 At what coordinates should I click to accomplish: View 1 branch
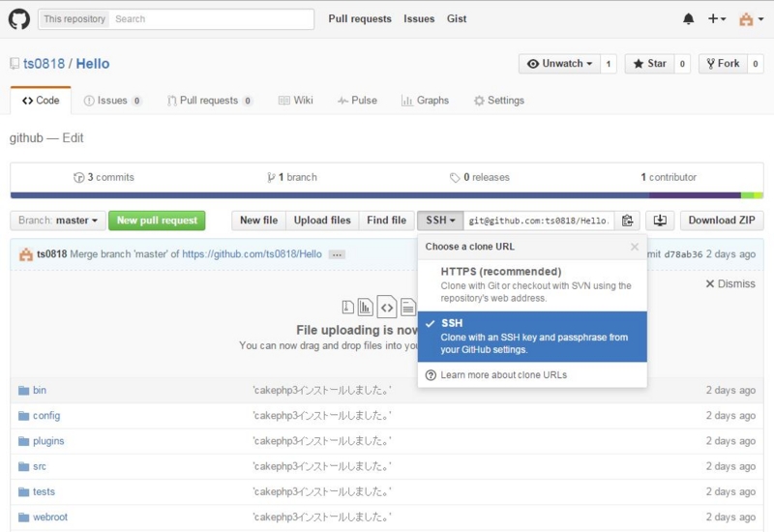292,177
